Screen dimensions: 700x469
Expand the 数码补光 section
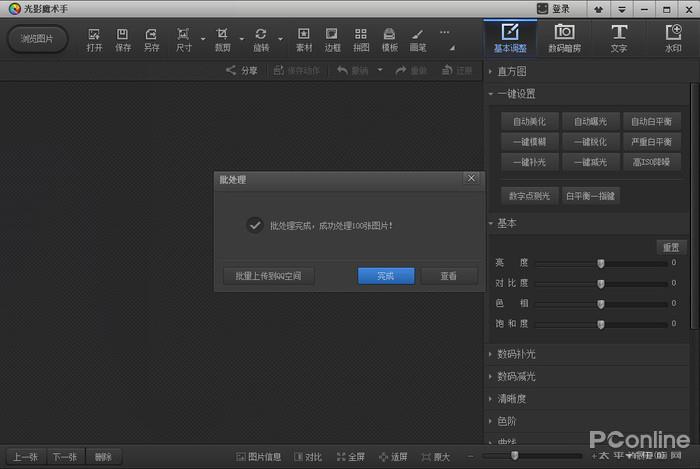[516, 354]
